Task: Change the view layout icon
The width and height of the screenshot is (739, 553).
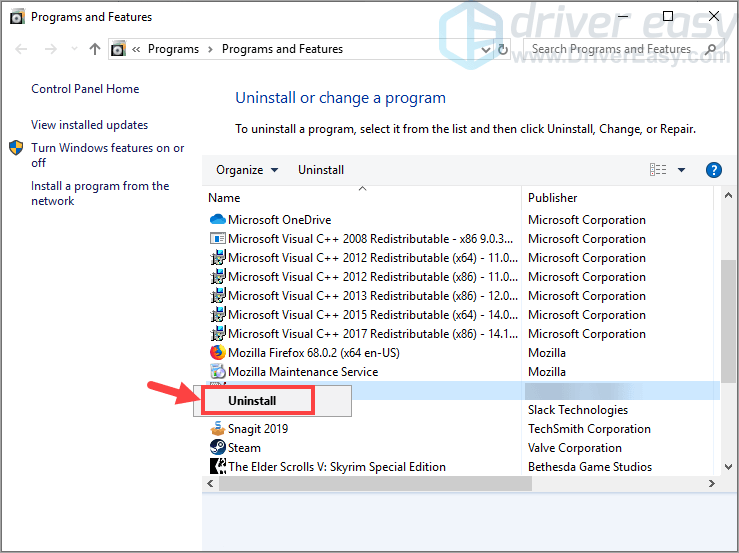Action: pos(658,170)
